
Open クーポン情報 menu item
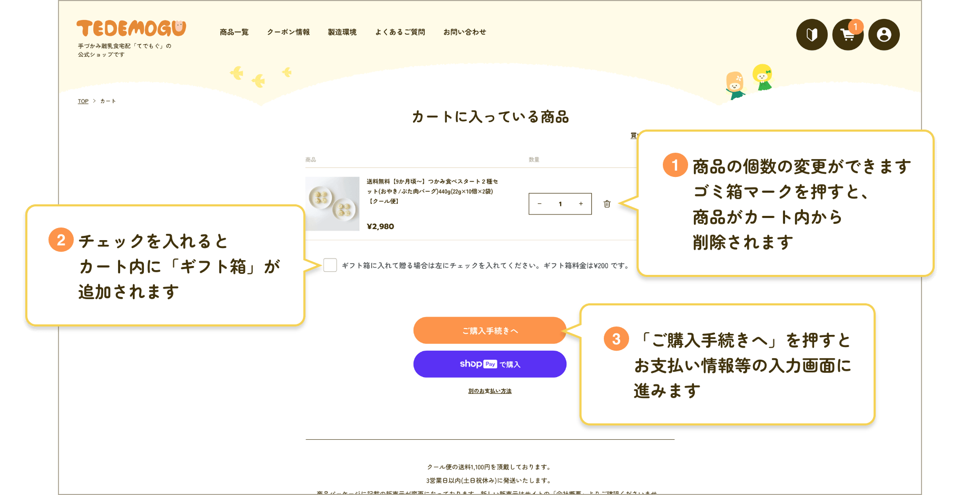point(288,32)
